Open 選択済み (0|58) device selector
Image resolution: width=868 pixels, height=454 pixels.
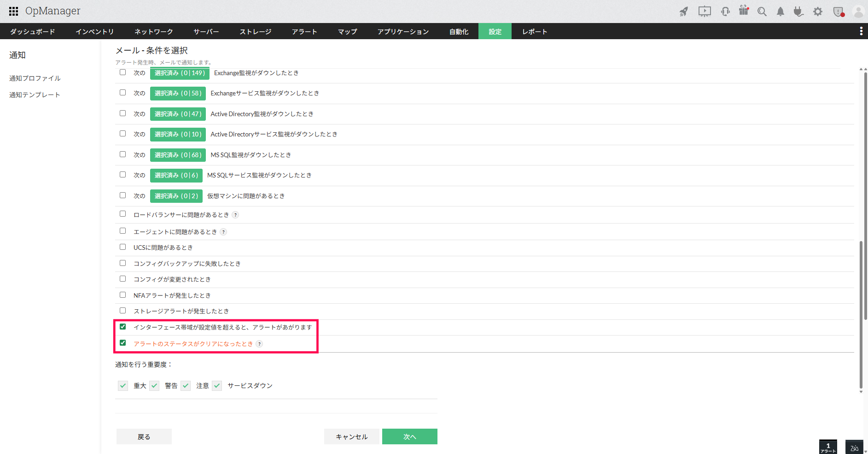click(178, 93)
